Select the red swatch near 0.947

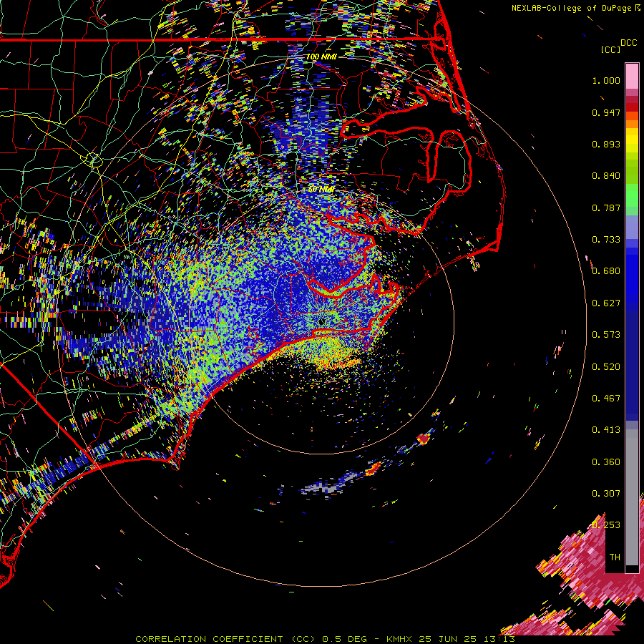[632, 107]
